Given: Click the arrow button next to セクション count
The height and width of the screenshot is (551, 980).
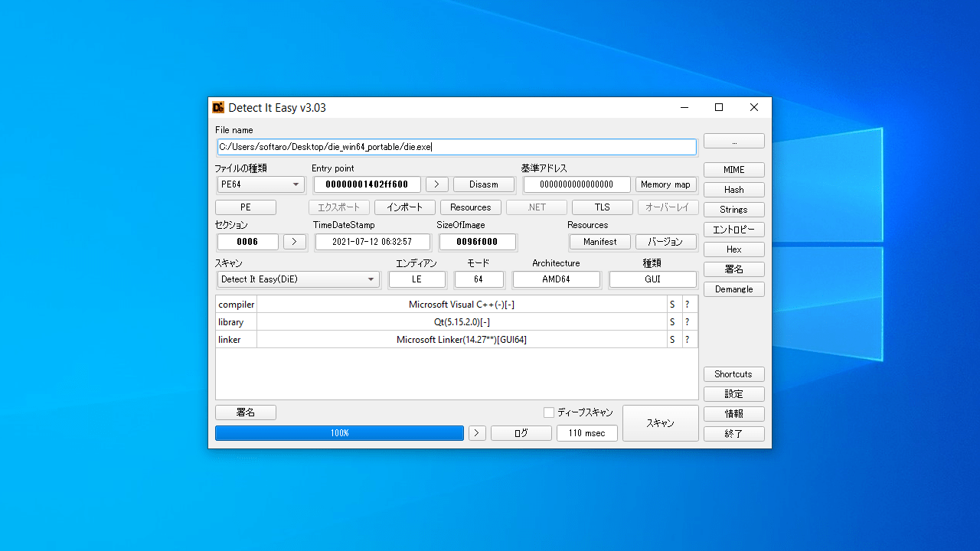Looking at the screenshot, I should click(x=295, y=242).
